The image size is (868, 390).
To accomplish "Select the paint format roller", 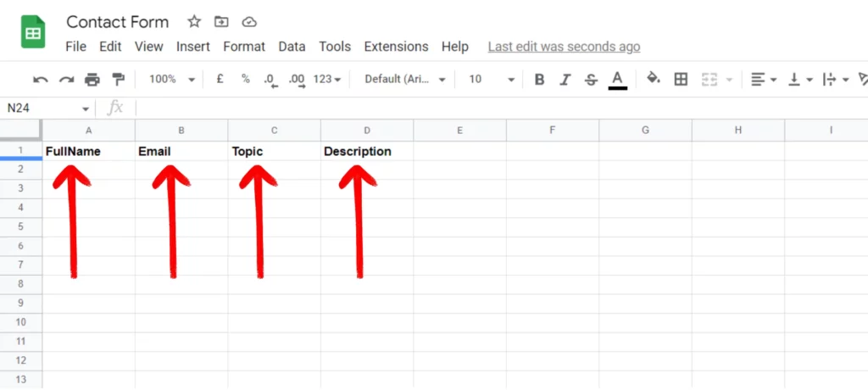I will click(118, 79).
